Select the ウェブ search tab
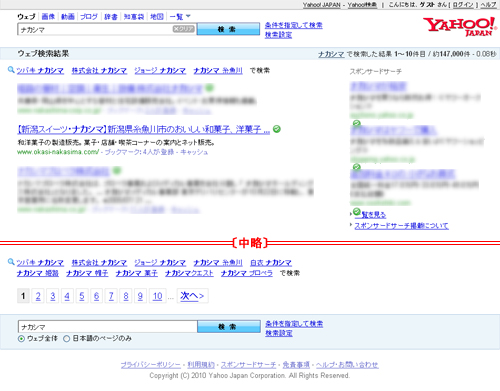500x391 pixels. (x=26, y=16)
